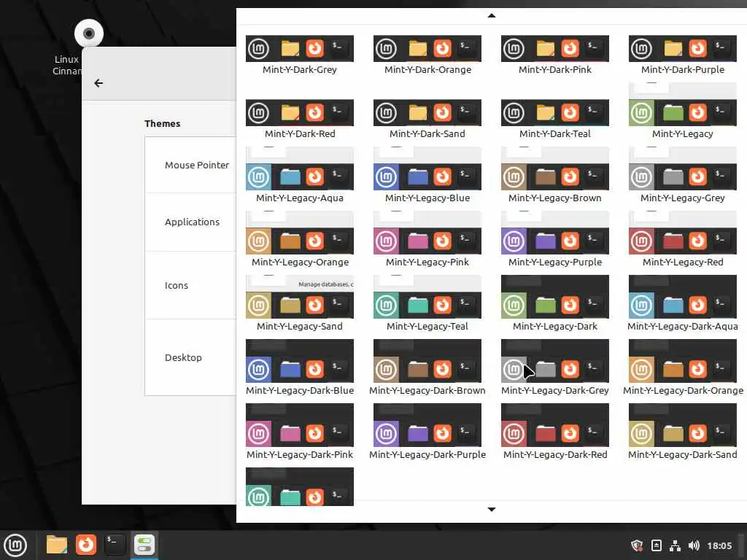Choose the Mint-Y-Dark-Orange theme
This screenshot has height=560, width=747.
click(x=427, y=49)
